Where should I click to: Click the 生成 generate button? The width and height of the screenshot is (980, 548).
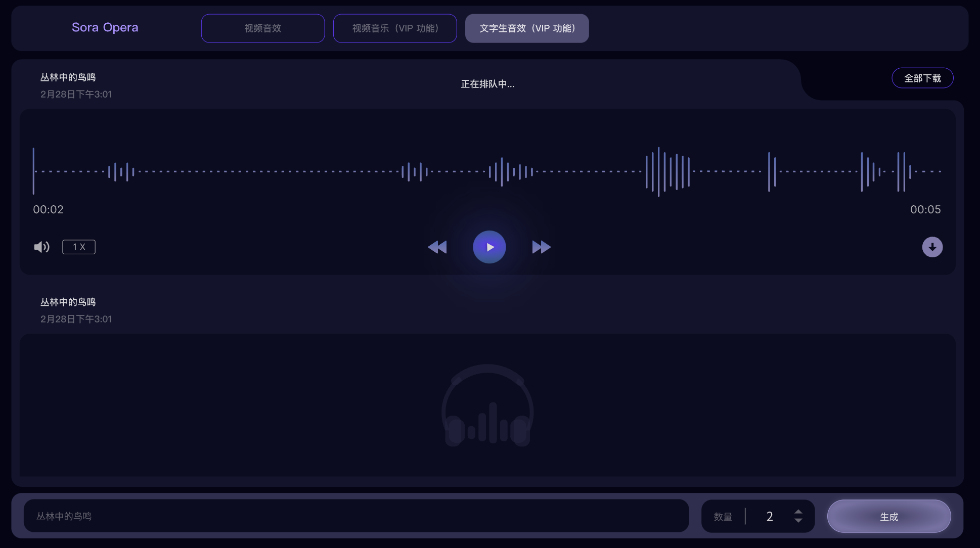(888, 516)
